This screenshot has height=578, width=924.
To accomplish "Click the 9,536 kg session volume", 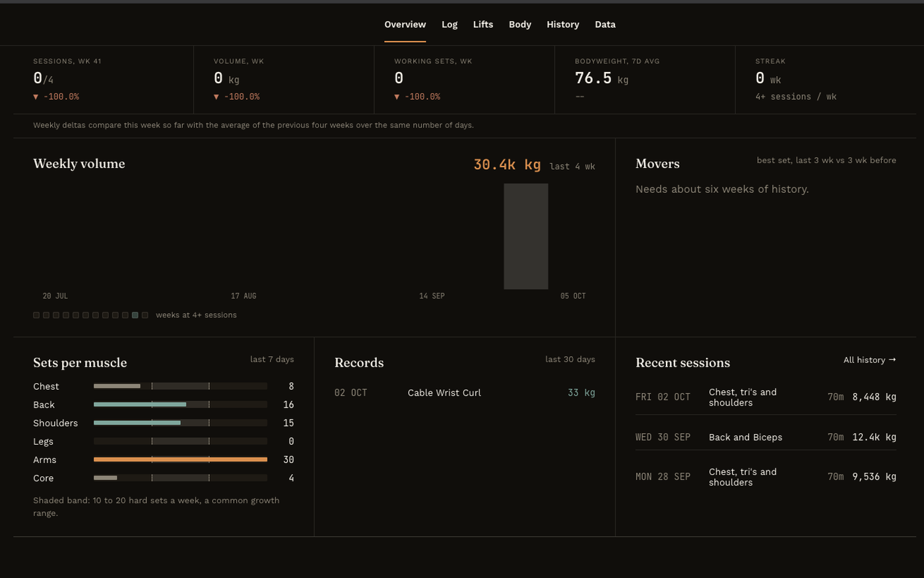I will click(874, 477).
